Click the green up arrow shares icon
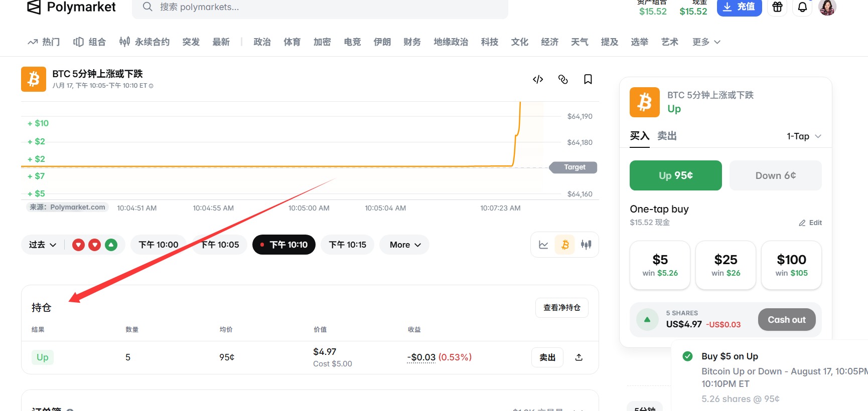 (x=647, y=320)
